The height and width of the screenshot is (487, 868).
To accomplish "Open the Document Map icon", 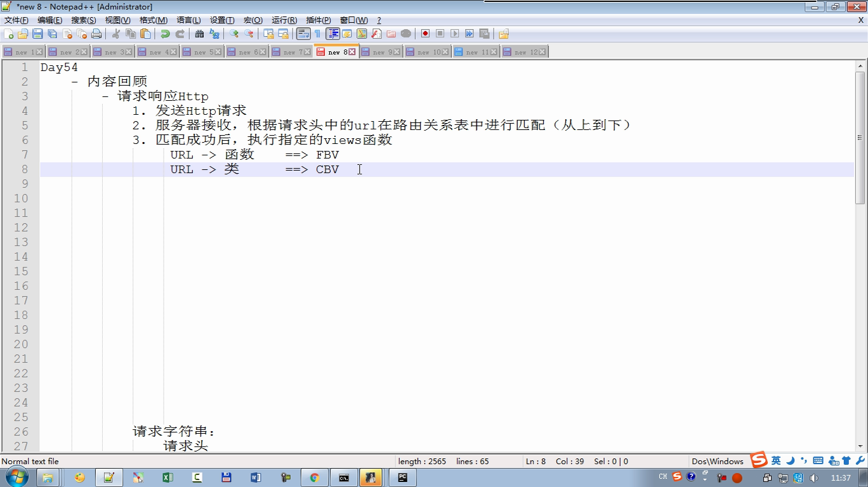I will (362, 34).
